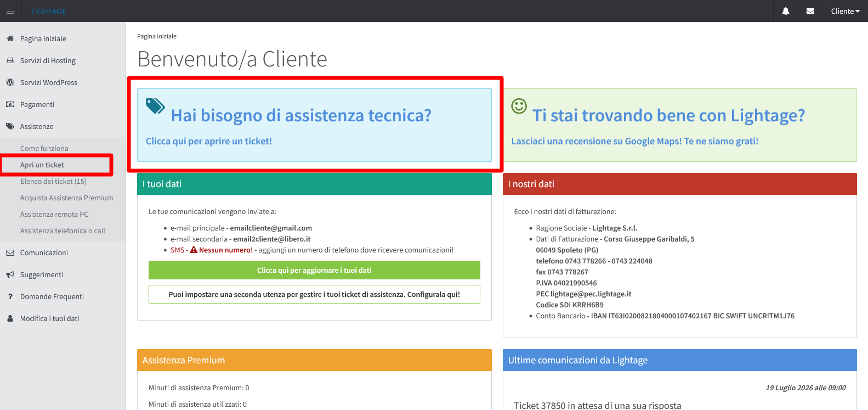Open 'Ticket 37850 in attesa di una sua risposta'
This screenshot has height=410, width=868.
pyautogui.click(x=598, y=405)
